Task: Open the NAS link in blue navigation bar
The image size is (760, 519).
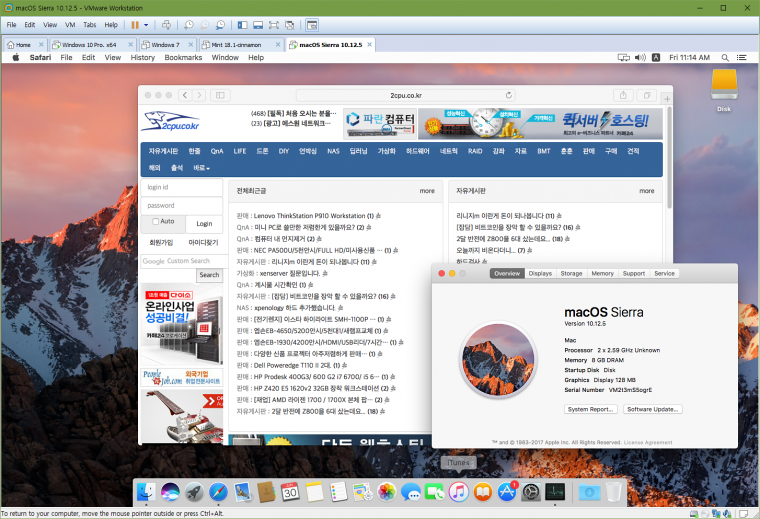Action: pyautogui.click(x=333, y=151)
